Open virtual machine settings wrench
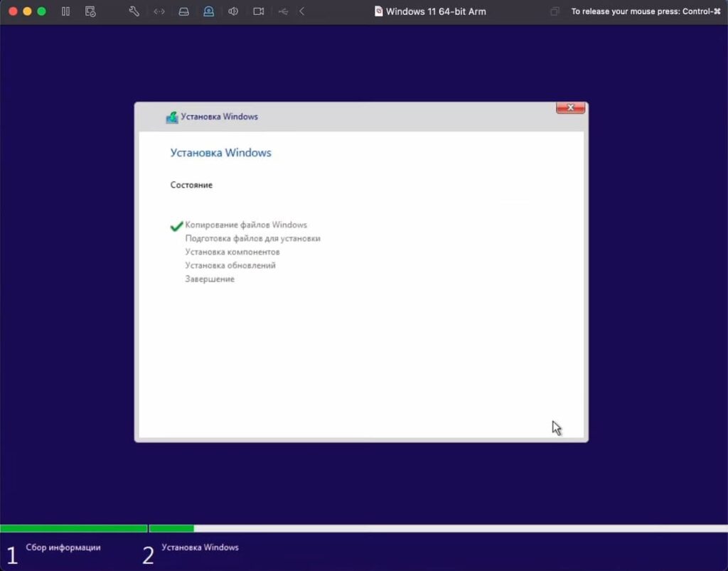The image size is (728, 571). point(134,11)
